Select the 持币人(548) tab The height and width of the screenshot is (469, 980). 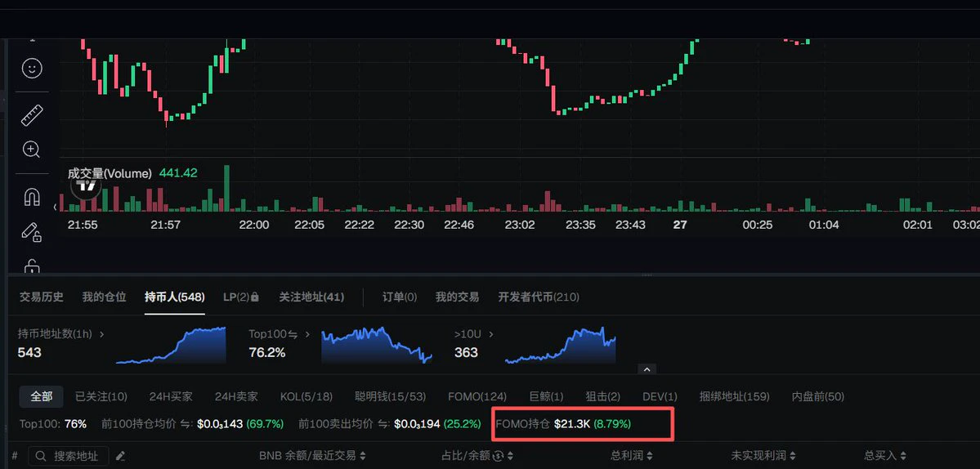(174, 297)
